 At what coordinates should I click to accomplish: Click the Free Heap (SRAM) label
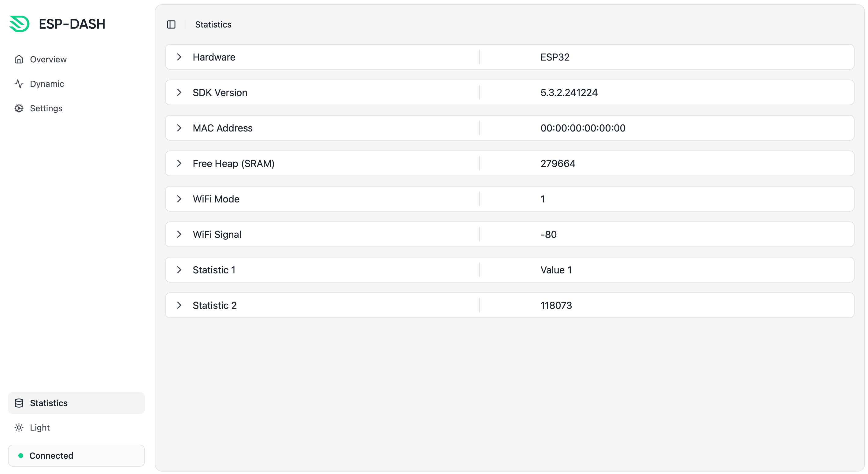[x=233, y=163]
